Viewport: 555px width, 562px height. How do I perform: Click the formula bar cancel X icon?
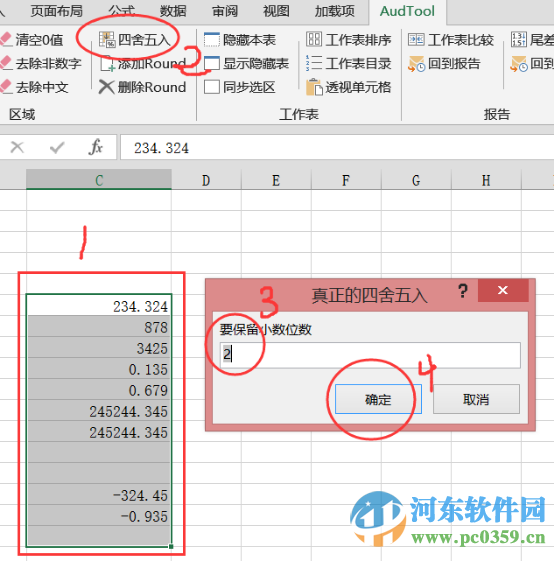point(17,147)
